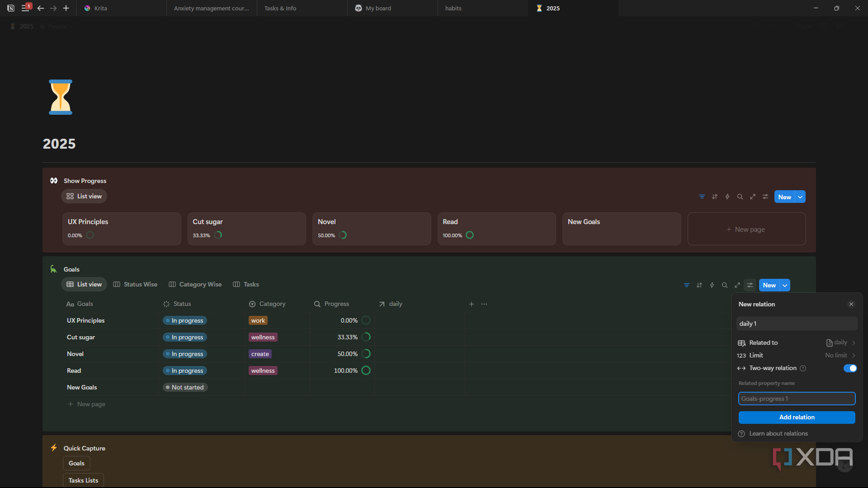Viewport: 868px width, 488px height.
Task: Open sort in Show Progress toolbar
Action: click(715, 197)
